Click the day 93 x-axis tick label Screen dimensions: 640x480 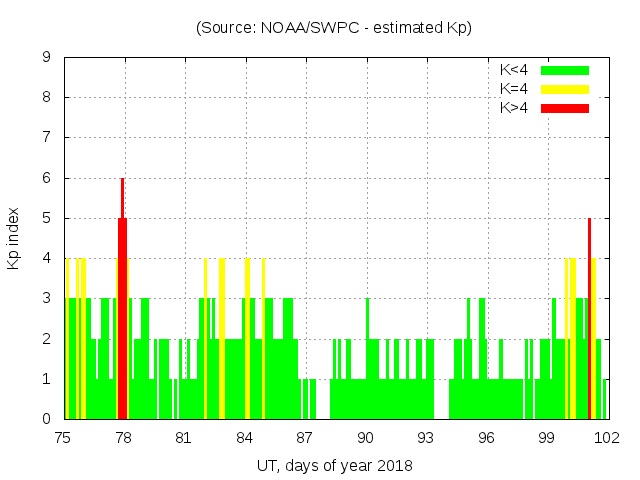426,438
